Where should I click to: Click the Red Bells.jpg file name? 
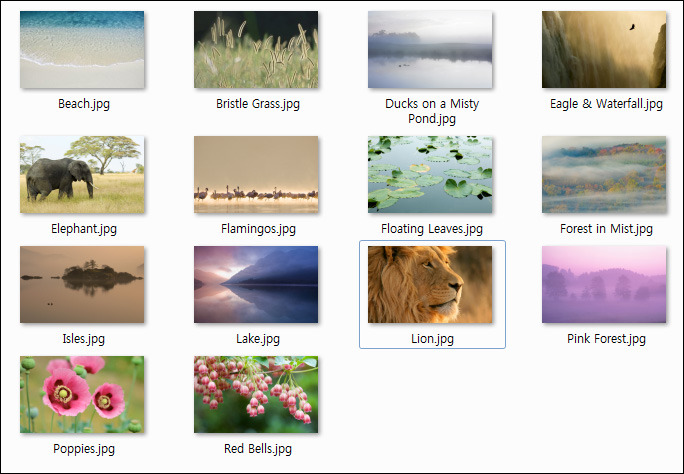pyautogui.click(x=258, y=449)
